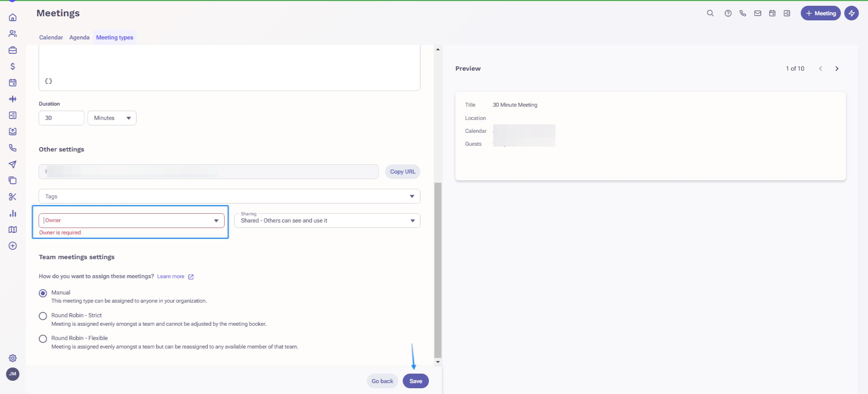Open the settings gear icon in sidebar

(x=13, y=358)
